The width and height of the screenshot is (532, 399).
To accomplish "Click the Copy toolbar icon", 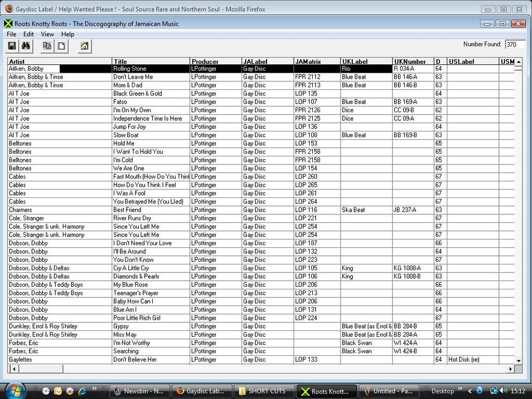I will (47, 46).
